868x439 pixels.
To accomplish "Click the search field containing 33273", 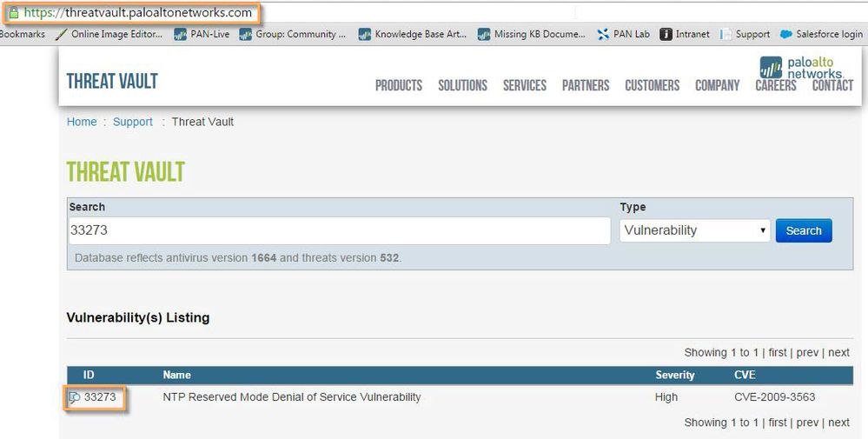I will (x=340, y=230).
